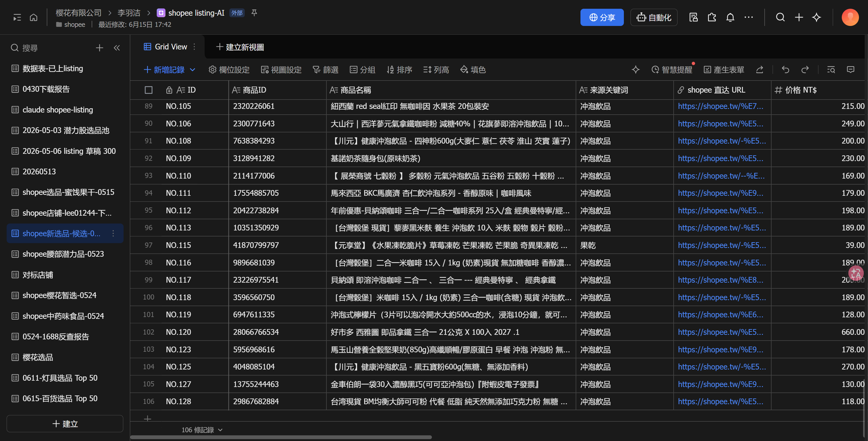
Task: Open the 商品名稱 column header
Action: click(451, 90)
